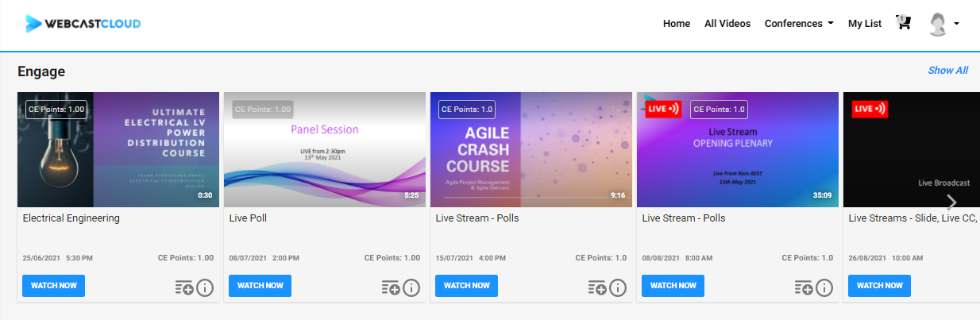980x320 pixels.
Task: Show info for the 15/07/2021 session
Action: click(617, 287)
